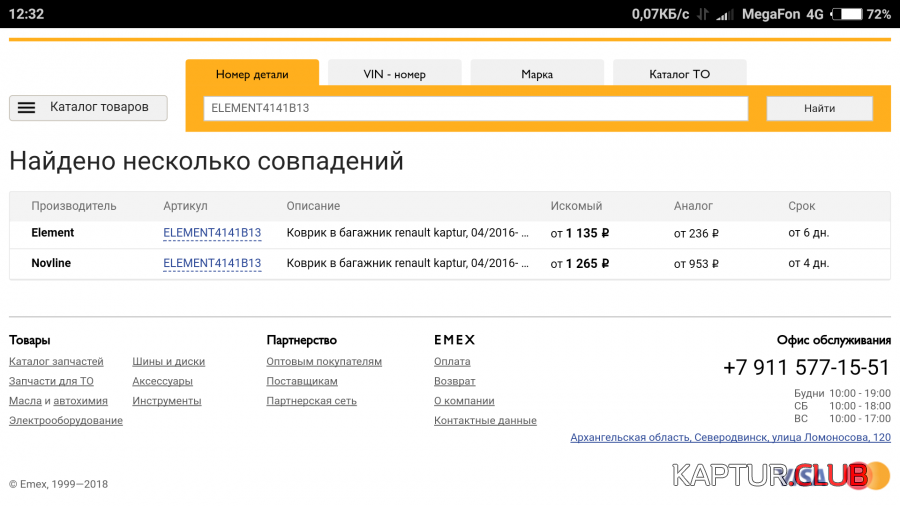
Task: Click delivery term от 6 дн.
Action: [x=808, y=233]
